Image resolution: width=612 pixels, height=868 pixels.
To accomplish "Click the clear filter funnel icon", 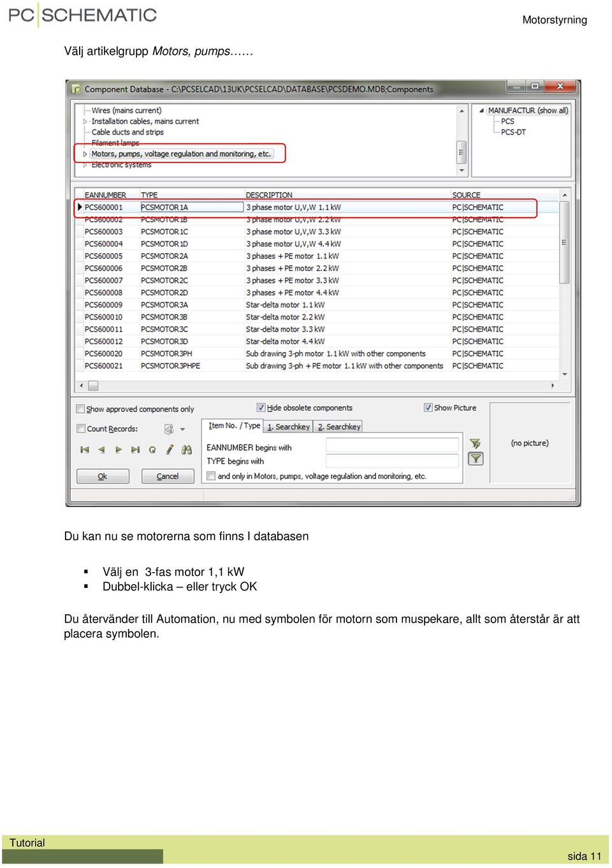I will click(475, 443).
